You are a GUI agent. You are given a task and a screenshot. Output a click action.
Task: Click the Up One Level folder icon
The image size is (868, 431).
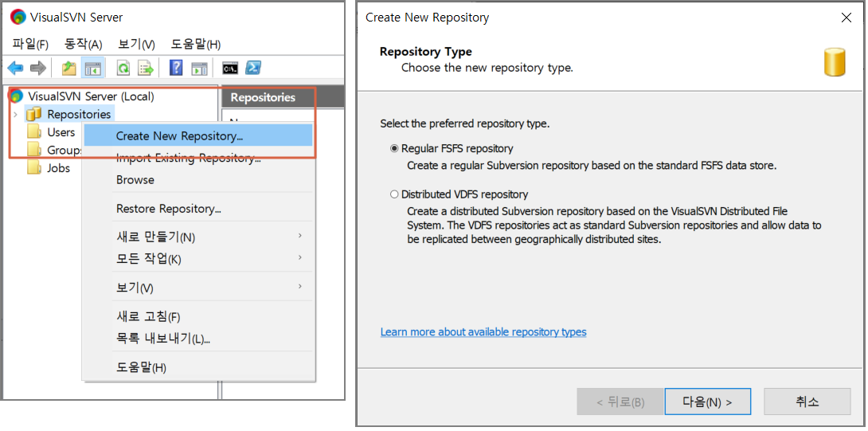coord(68,69)
